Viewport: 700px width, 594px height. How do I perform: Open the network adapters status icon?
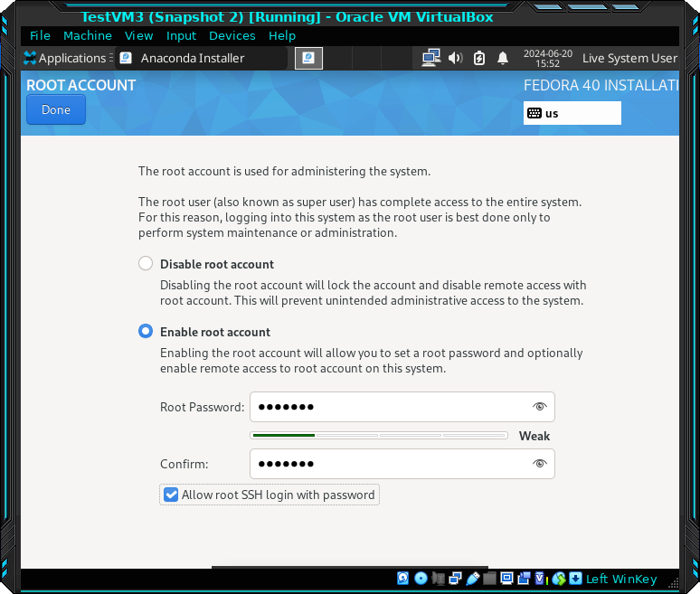(455, 579)
